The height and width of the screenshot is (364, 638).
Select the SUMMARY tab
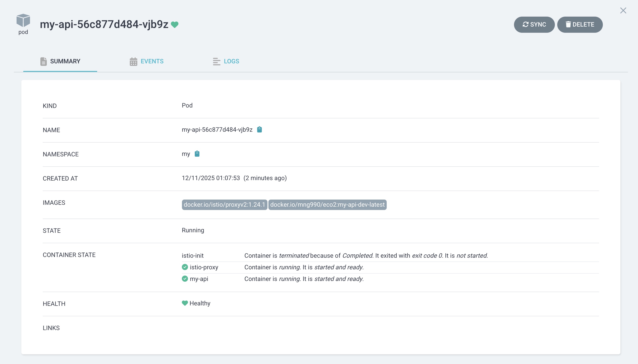[x=65, y=61]
